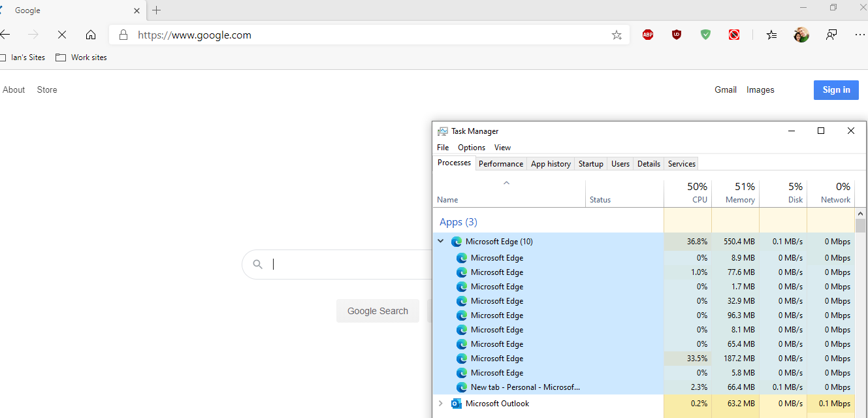The image size is (868, 418).
Task: Click the back arrow in Edge
Action: point(5,35)
